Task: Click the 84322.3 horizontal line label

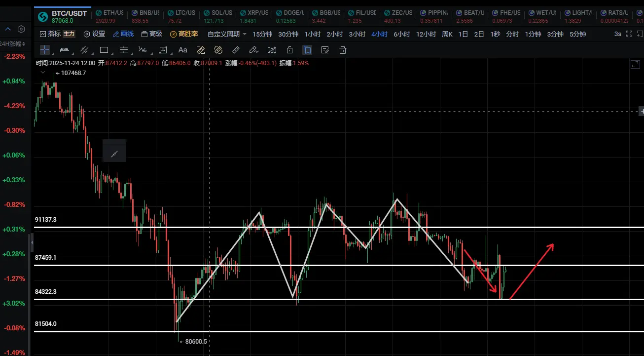Action: (46, 291)
